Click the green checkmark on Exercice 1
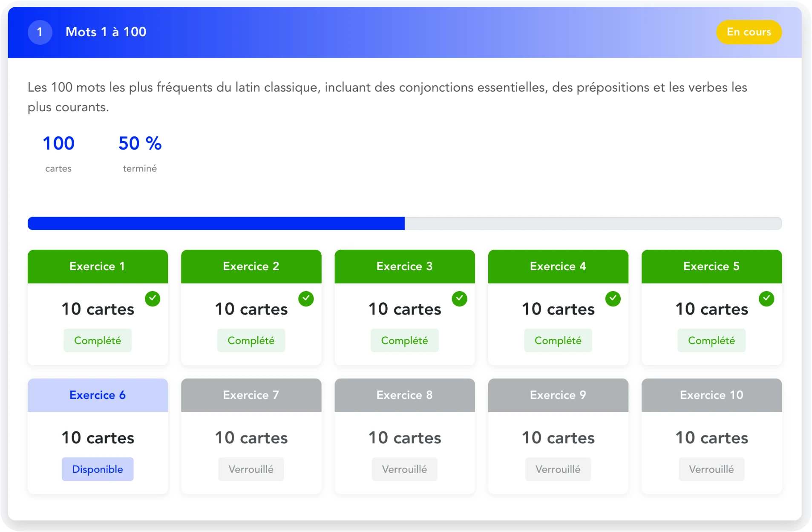This screenshot has height=532, width=812. point(153,298)
